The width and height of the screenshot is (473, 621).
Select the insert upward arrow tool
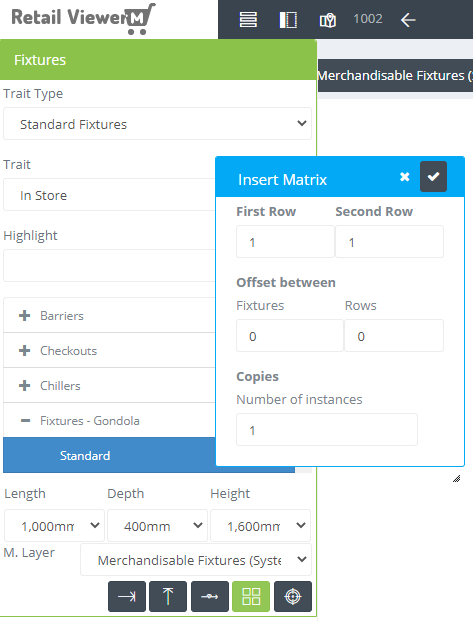pyautogui.click(x=168, y=596)
